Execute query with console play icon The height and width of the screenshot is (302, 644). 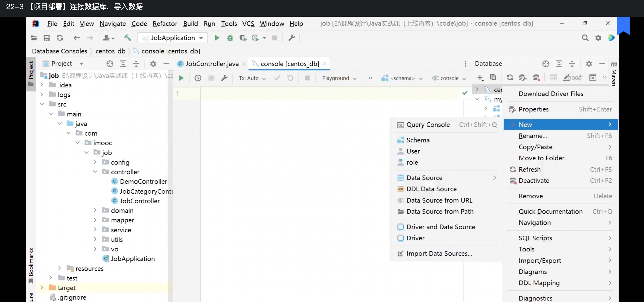click(x=181, y=78)
